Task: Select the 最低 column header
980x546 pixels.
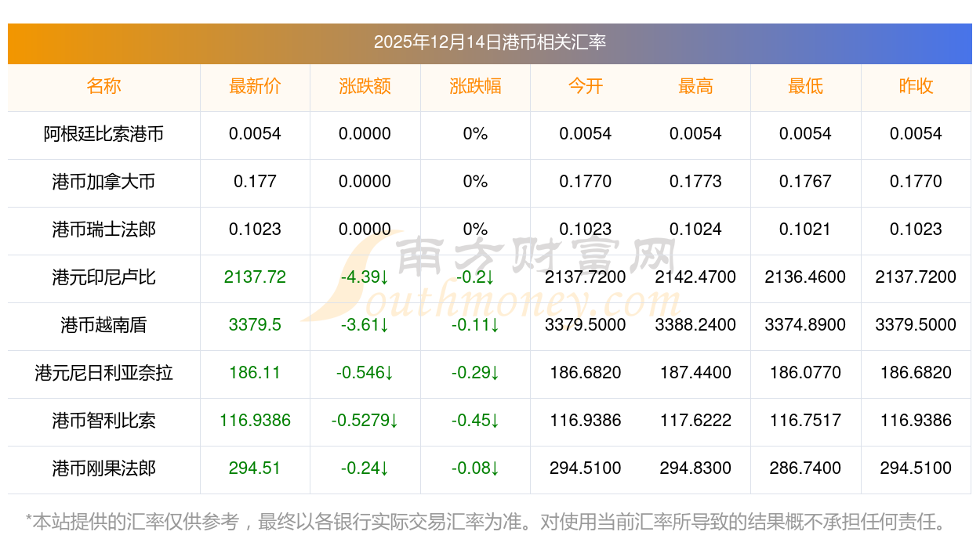Action: 805,86
